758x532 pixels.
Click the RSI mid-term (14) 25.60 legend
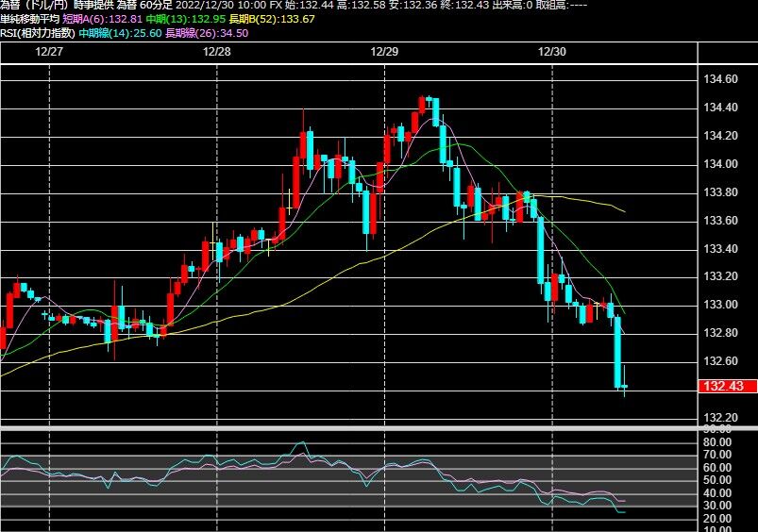pos(120,33)
